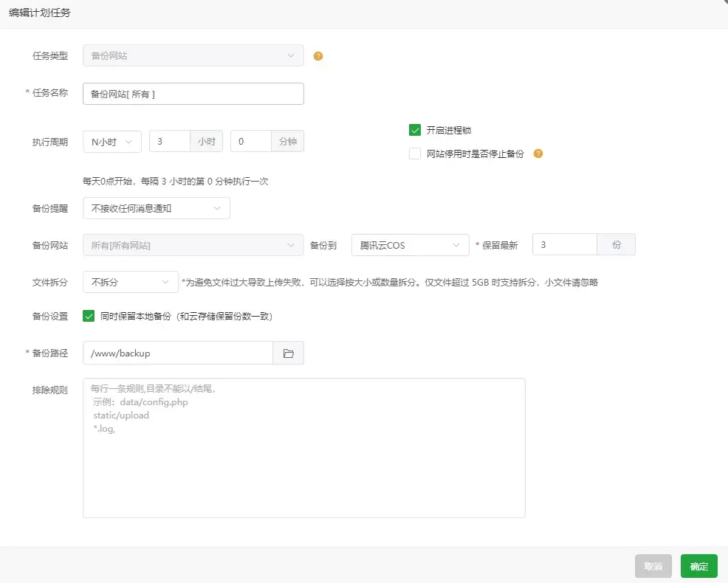Expand the 备份网站 site selection dropdown
This screenshot has height=583, width=728.
(x=193, y=244)
